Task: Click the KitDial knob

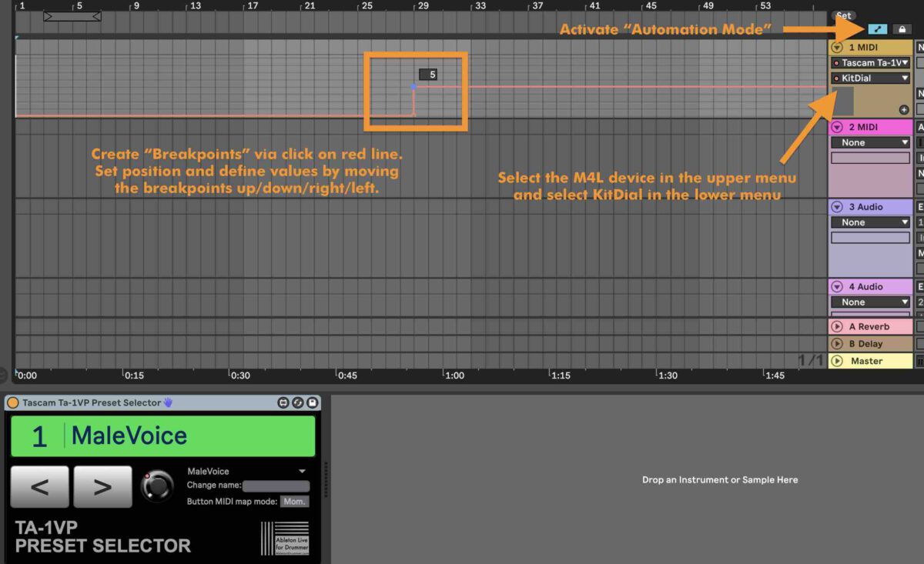Action: [x=158, y=486]
